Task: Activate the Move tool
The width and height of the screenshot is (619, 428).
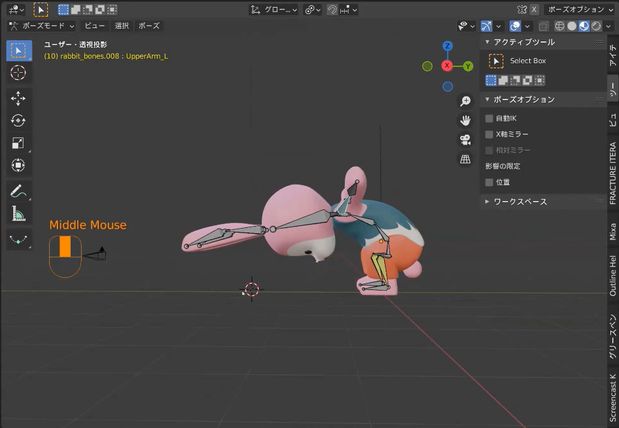Action: pyautogui.click(x=18, y=98)
